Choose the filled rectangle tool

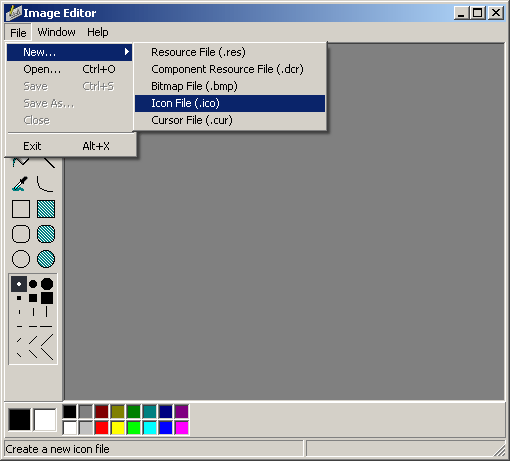point(46,209)
